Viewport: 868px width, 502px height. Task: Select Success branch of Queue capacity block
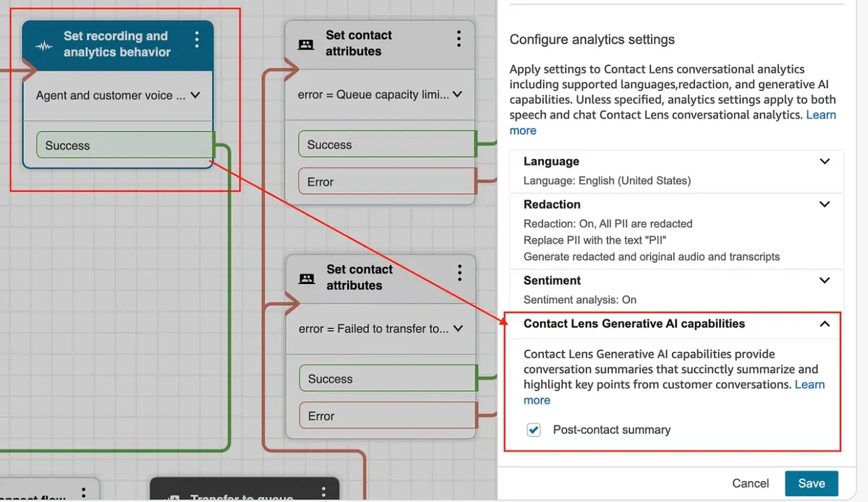tap(387, 145)
